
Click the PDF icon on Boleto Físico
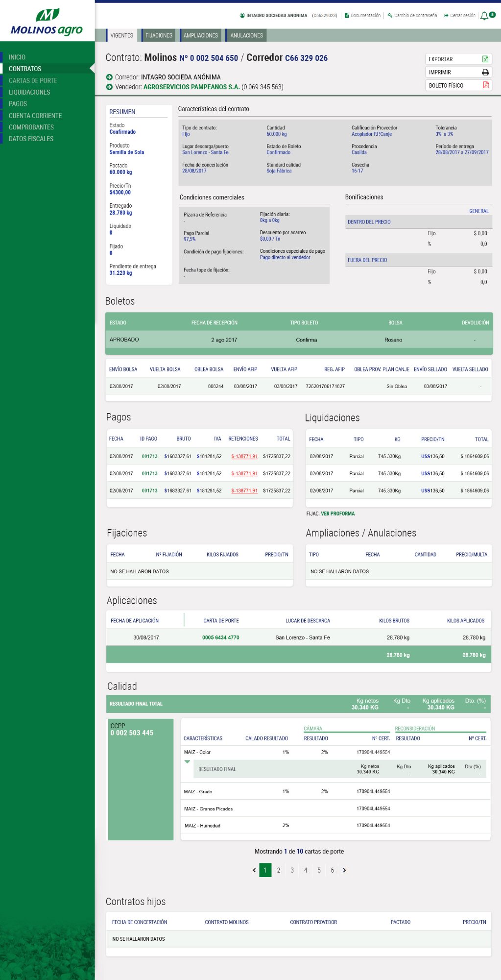point(485,85)
